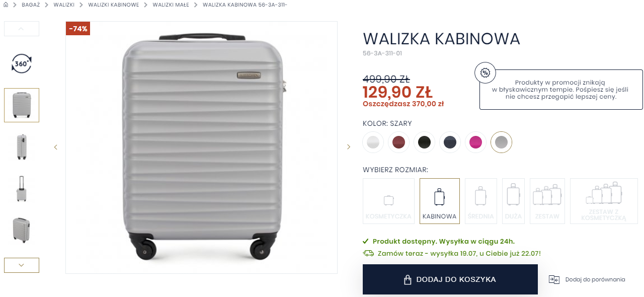Image resolution: width=644 pixels, height=297 pixels.
Task: Go to next product image arrow
Action: (x=349, y=147)
